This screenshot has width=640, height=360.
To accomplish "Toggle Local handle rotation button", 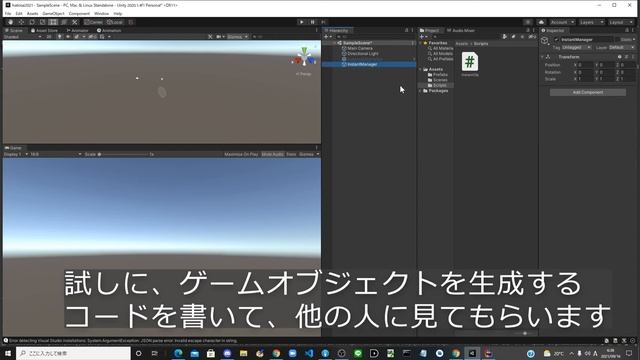I will (x=115, y=22).
